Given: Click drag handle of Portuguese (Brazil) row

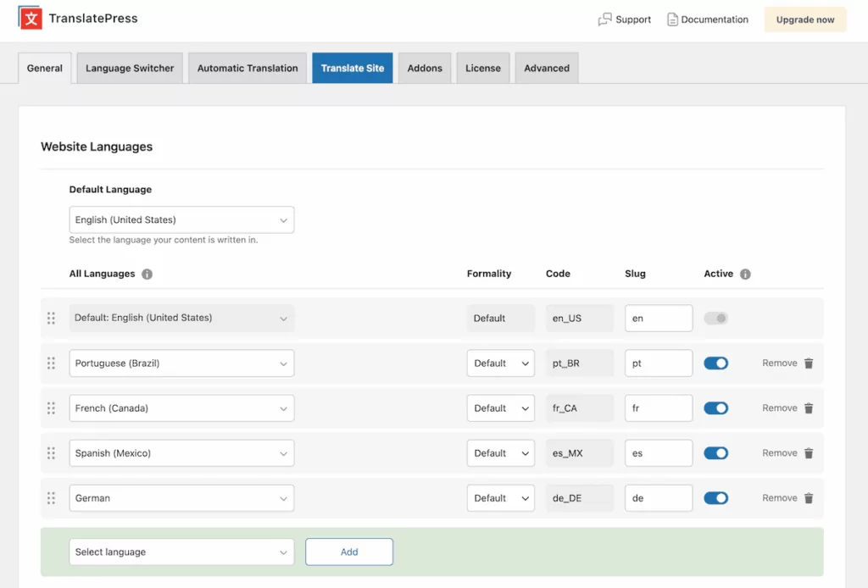Looking at the screenshot, I should pos(51,363).
